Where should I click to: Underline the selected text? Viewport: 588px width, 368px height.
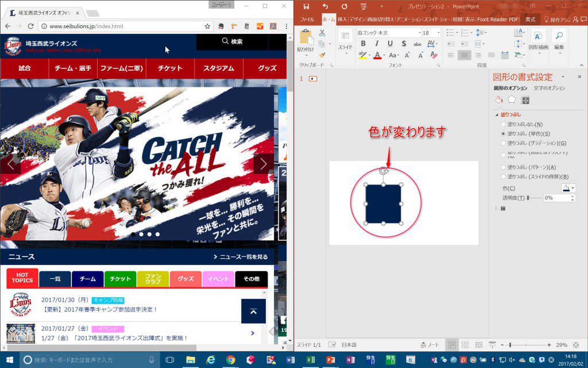tap(390, 44)
